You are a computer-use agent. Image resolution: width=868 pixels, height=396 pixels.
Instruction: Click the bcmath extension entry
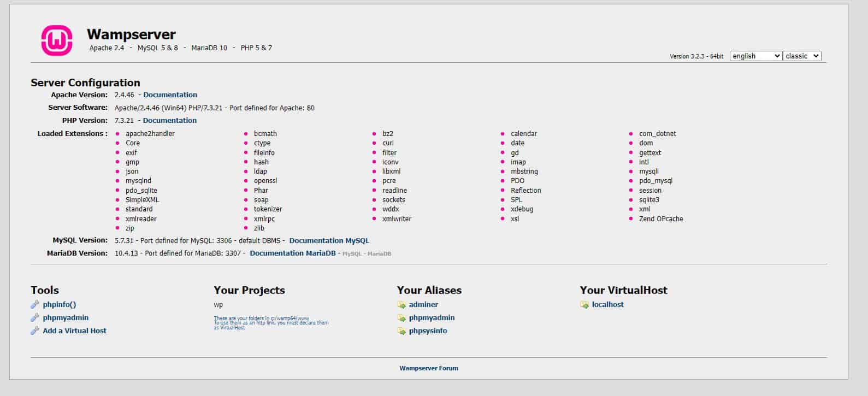pyautogui.click(x=265, y=134)
